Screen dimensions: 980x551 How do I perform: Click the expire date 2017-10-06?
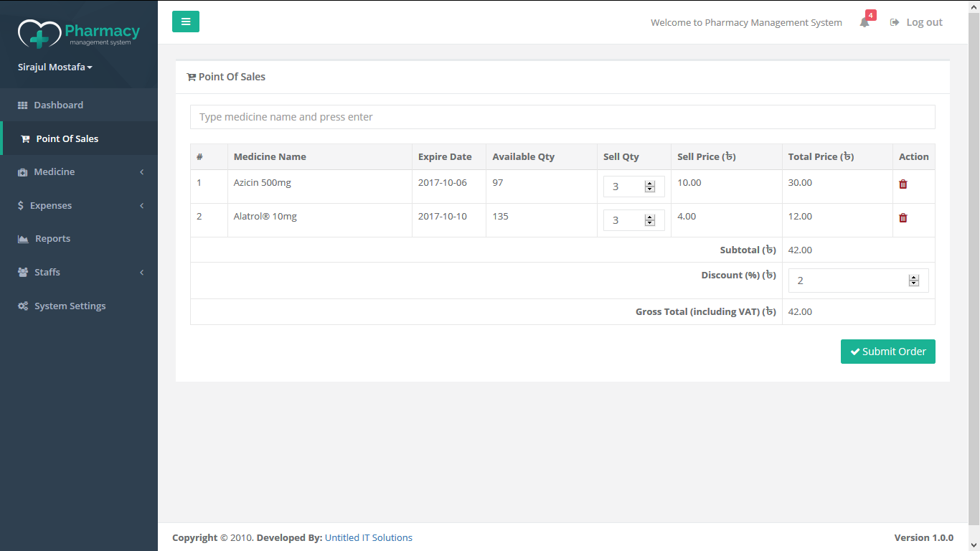point(443,182)
